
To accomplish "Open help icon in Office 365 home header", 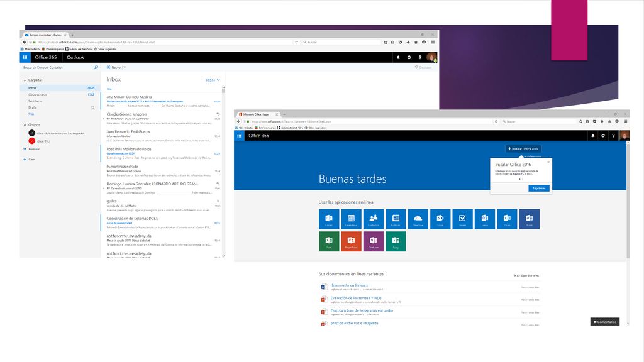I will click(613, 136).
